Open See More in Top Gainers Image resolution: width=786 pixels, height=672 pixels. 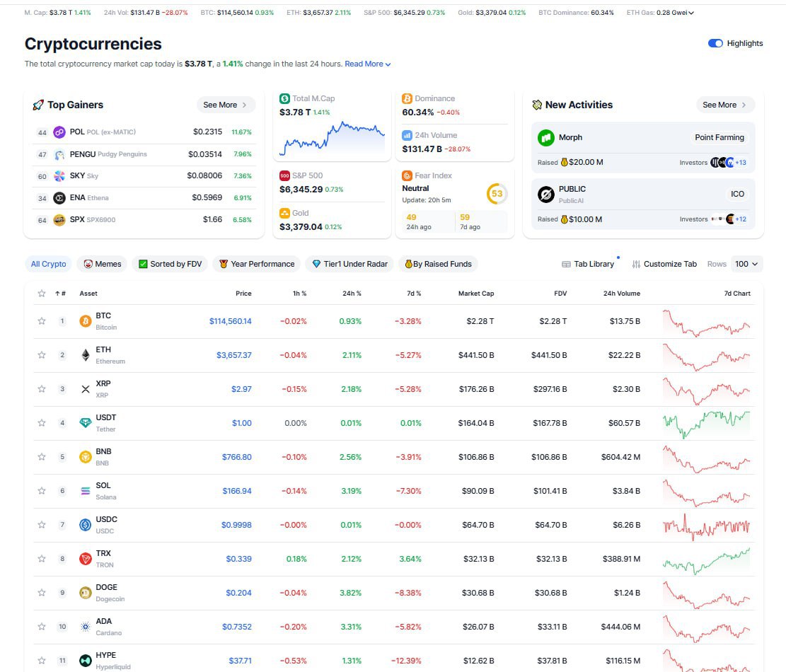click(x=225, y=105)
